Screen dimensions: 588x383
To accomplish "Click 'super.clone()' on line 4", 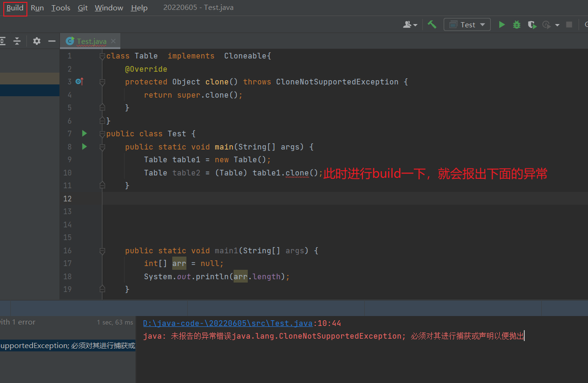I will pos(208,95).
